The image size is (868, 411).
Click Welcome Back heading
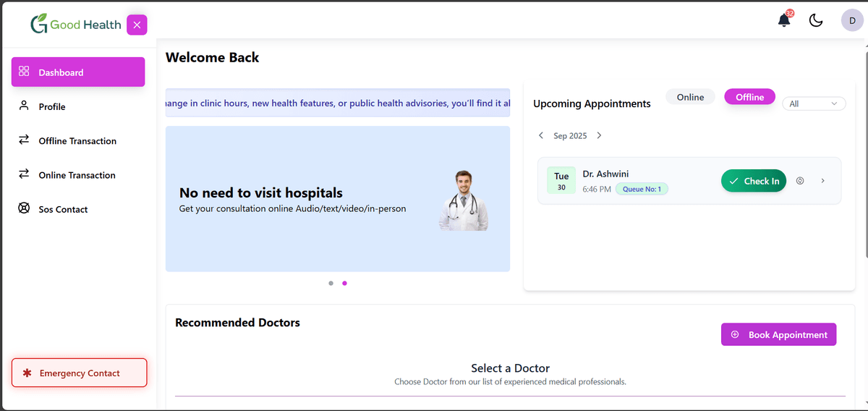pos(213,57)
